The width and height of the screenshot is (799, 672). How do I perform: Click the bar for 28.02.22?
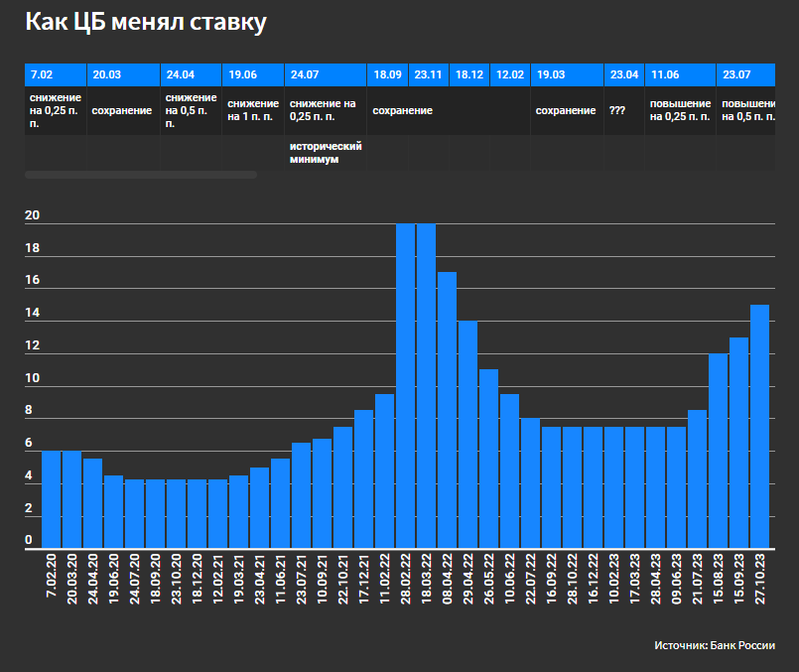click(405, 385)
